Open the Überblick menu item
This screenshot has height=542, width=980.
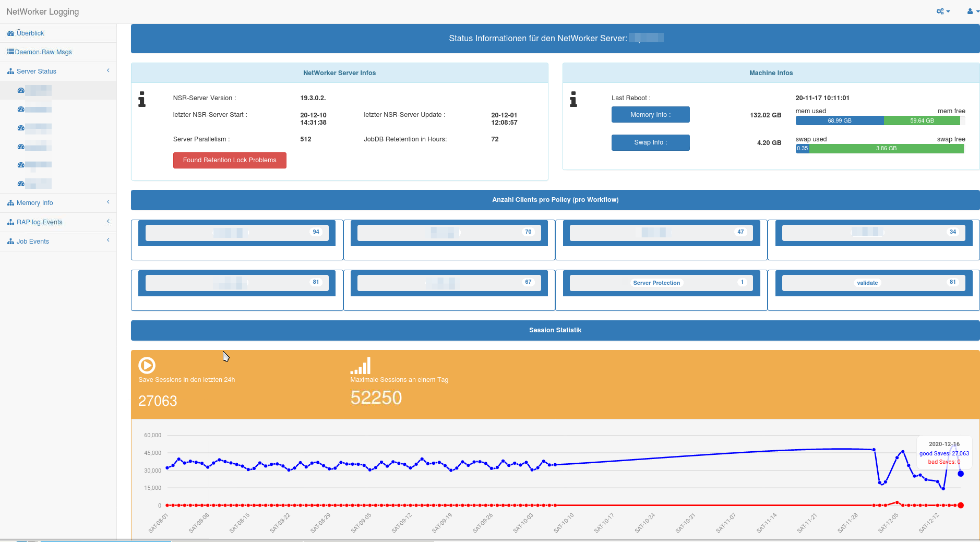58,33
